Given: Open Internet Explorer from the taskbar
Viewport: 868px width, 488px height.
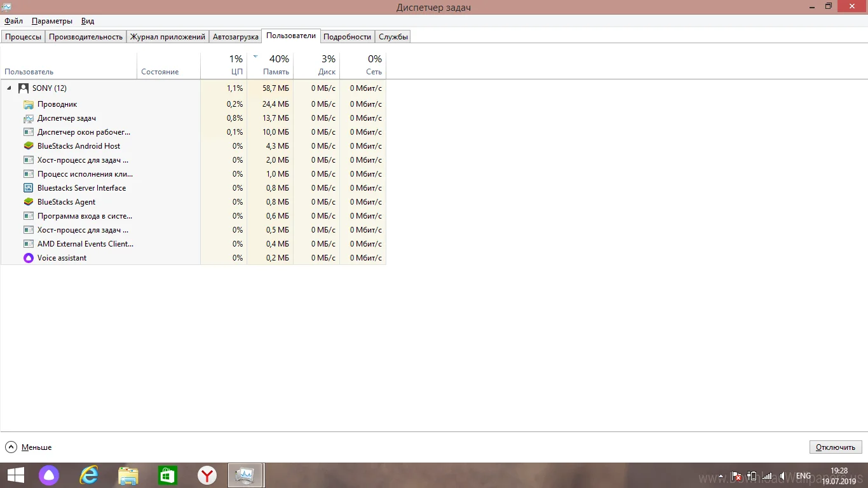Looking at the screenshot, I should (x=89, y=475).
